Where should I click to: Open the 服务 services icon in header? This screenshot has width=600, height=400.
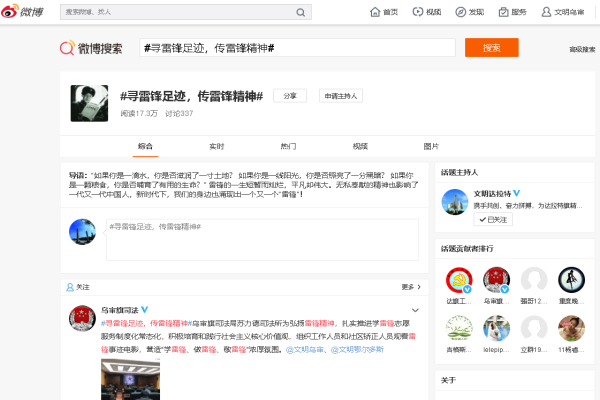503,12
